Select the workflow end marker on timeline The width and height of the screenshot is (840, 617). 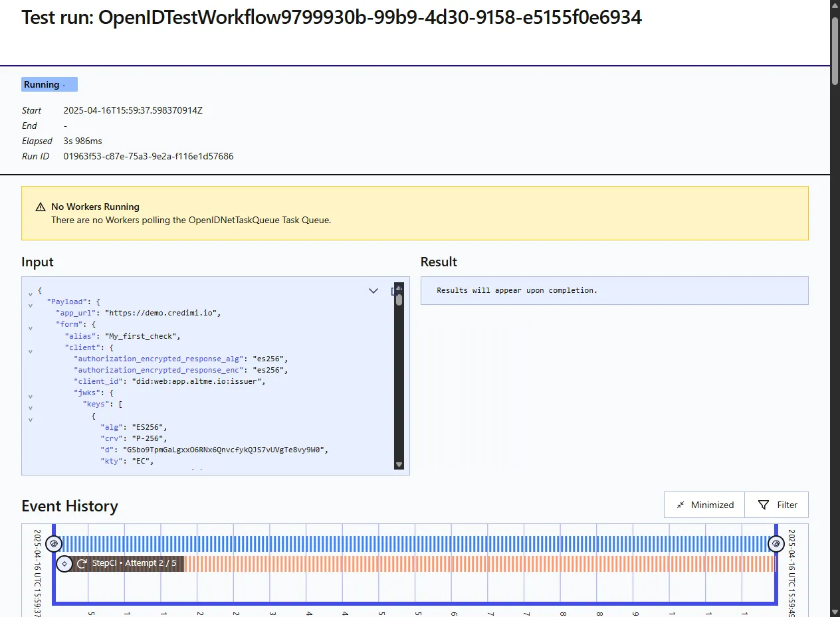point(776,544)
